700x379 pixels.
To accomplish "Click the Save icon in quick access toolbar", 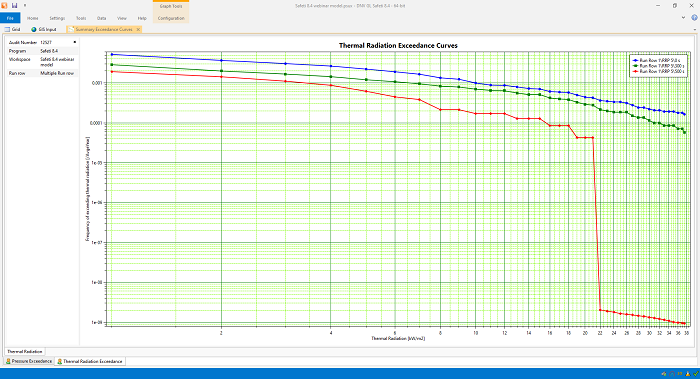I will click(x=14, y=5).
